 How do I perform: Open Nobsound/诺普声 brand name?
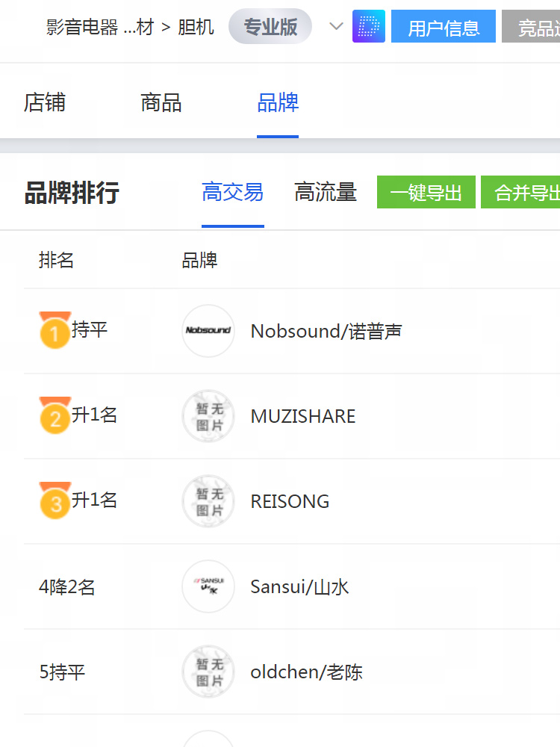326,331
